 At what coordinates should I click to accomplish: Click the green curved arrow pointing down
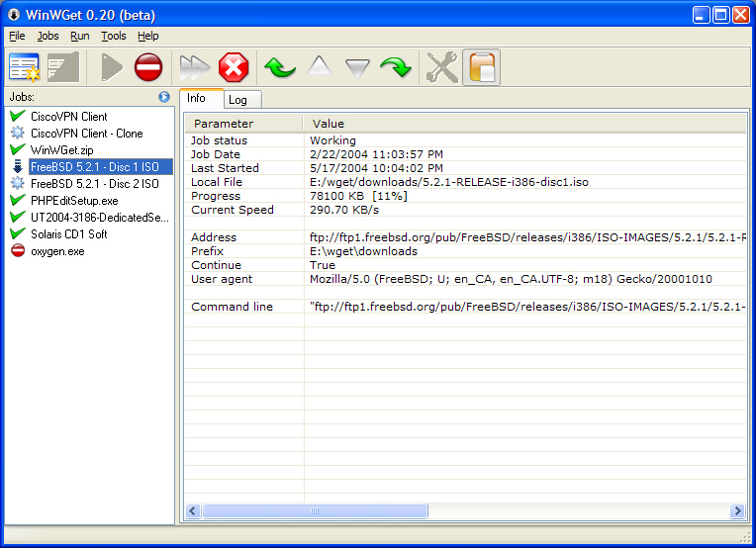(396, 67)
